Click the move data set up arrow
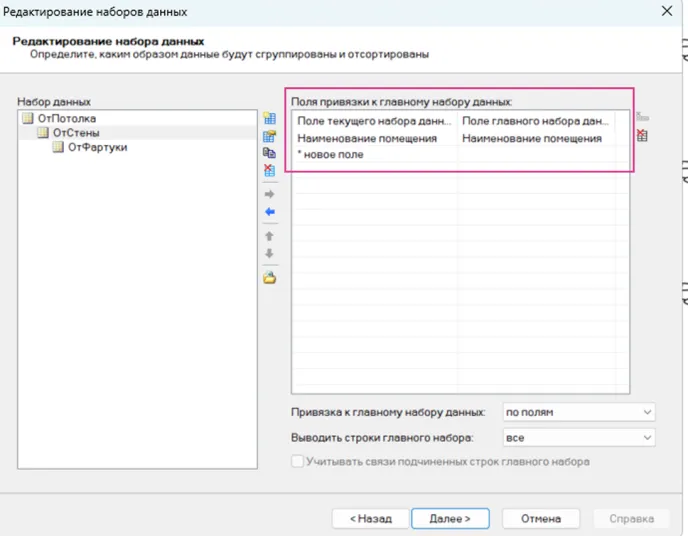The width and height of the screenshot is (688, 536). coord(268,236)
